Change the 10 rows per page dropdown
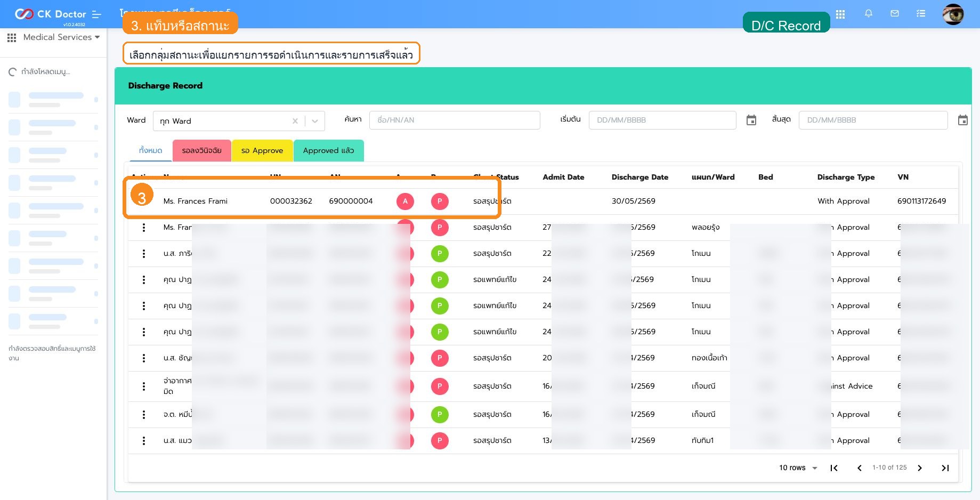The image size is (980, 500). point(798,468)
